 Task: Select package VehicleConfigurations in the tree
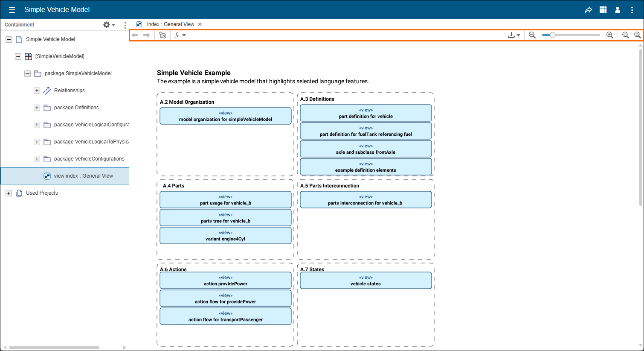[x=89, y=159]
